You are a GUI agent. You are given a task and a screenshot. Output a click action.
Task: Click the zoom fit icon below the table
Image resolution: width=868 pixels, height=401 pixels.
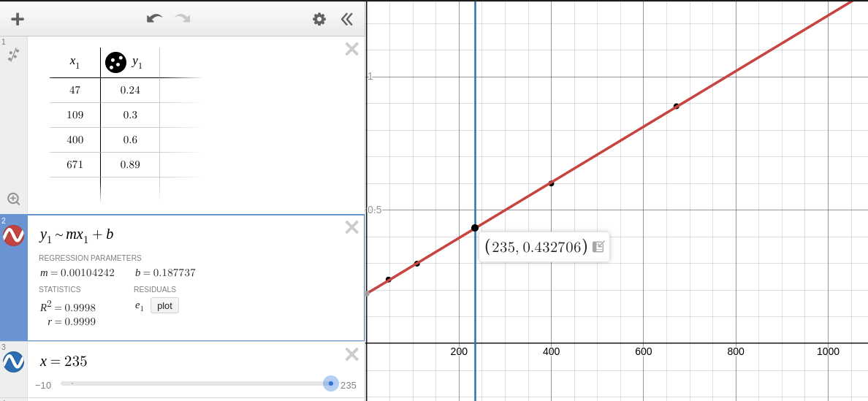[13, 199]
